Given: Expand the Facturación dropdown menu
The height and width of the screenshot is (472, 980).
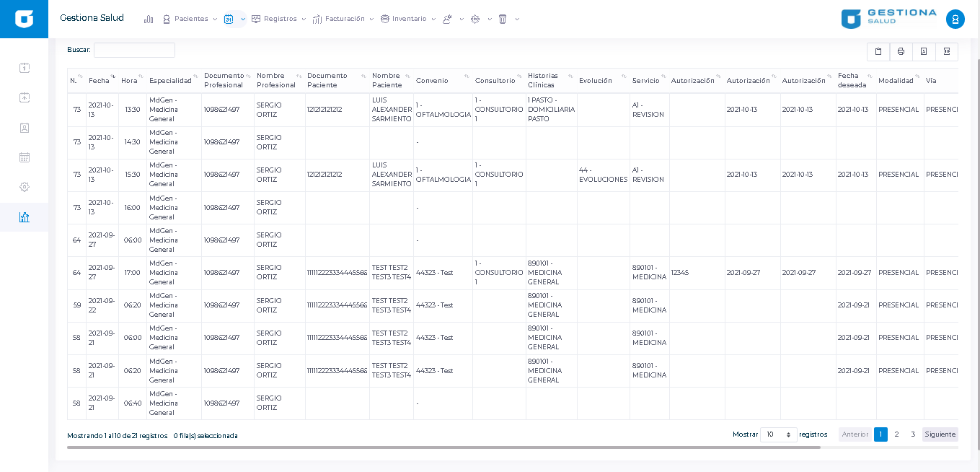Looking at the screenshot, I should pos(343,19).
